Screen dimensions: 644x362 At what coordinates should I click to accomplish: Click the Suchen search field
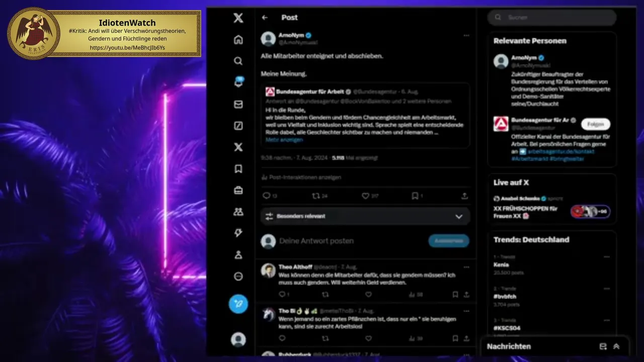pos(552,17)
